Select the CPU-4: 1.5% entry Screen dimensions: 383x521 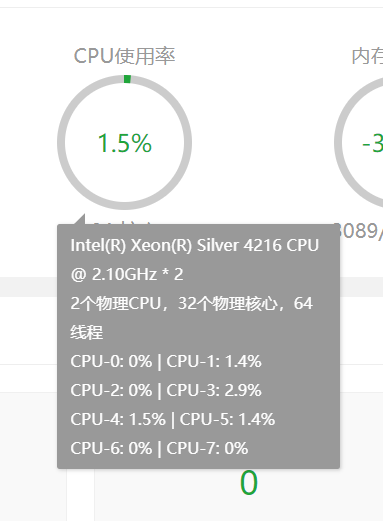click(x=118, y=420)
